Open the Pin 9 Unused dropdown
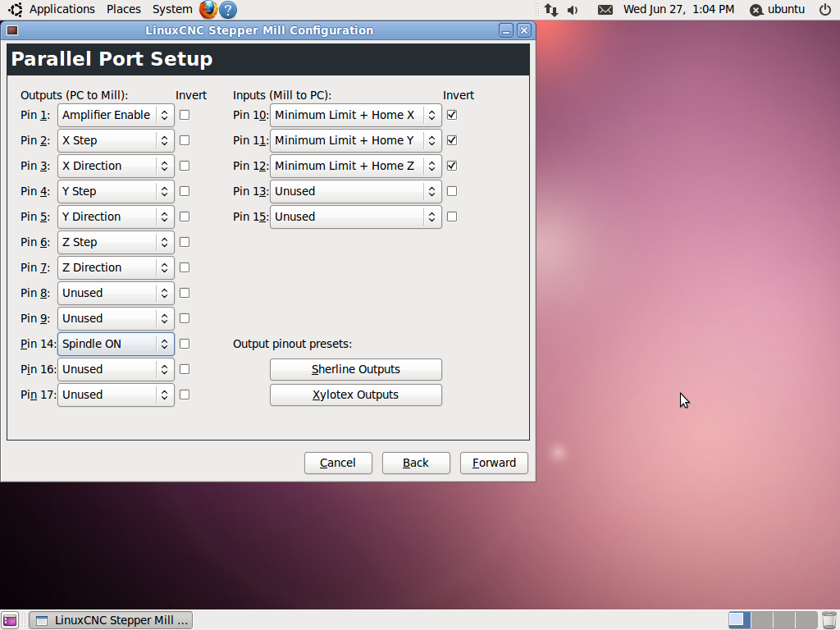 pos(116,319)
